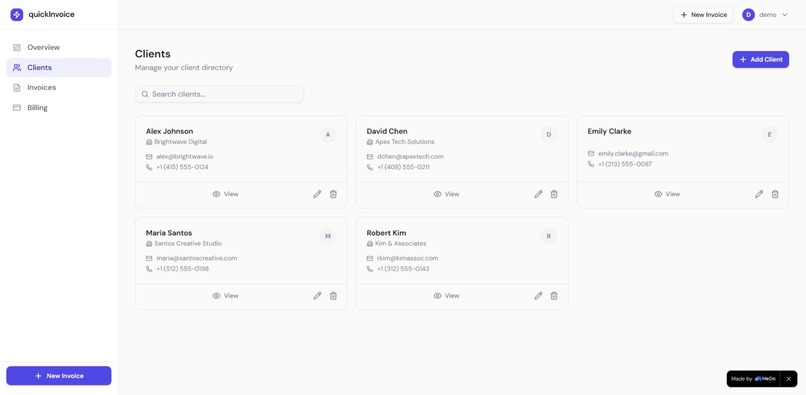Edit David Chen with the pencil icon
The height and width of the screenshot is (395, 806).
(x=538, y=194)
